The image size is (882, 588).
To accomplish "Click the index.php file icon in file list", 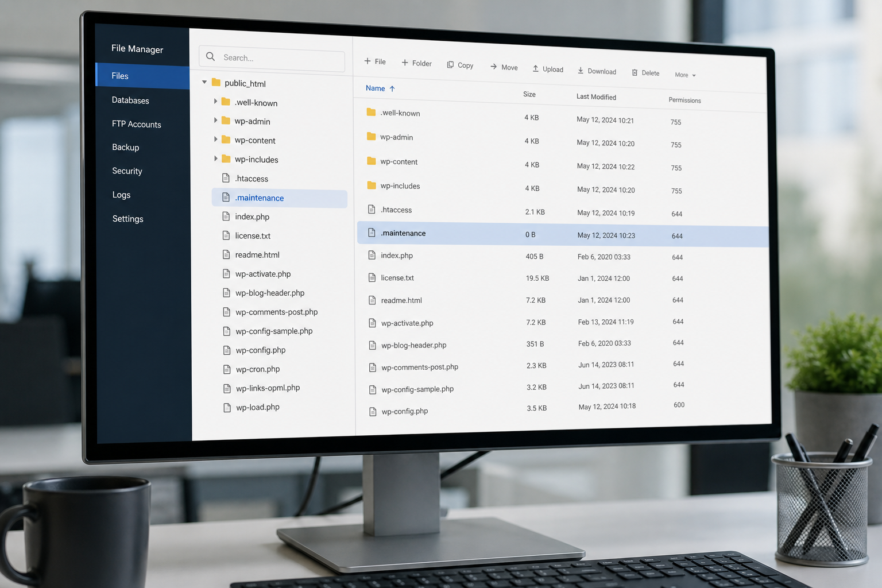I will 372,255.
